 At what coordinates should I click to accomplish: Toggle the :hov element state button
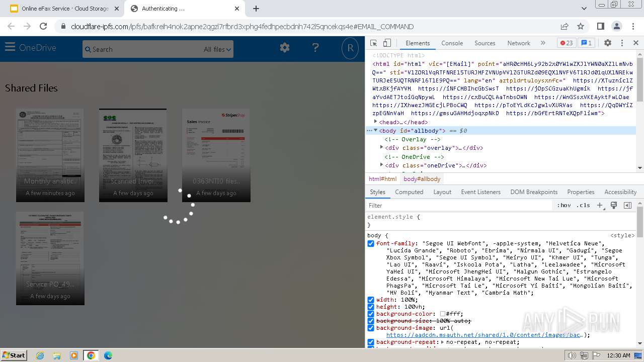point(564,205)
